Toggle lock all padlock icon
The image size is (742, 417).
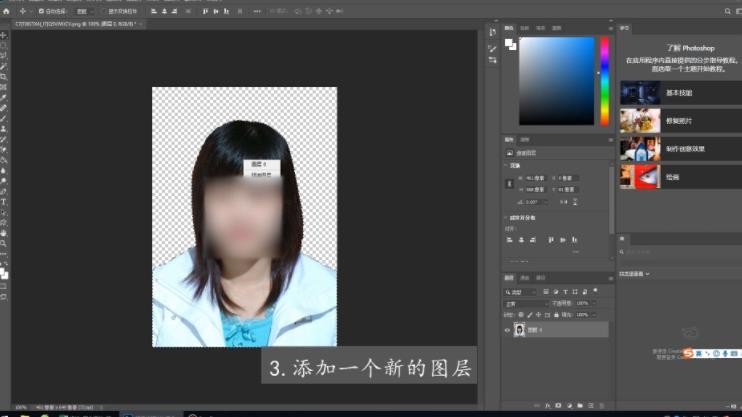(556, 315)
